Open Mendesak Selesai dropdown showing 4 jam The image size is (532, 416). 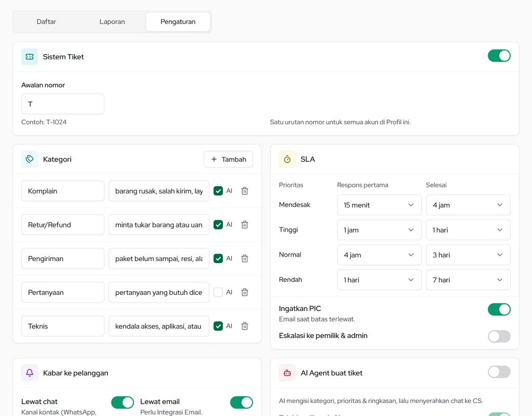468,205
